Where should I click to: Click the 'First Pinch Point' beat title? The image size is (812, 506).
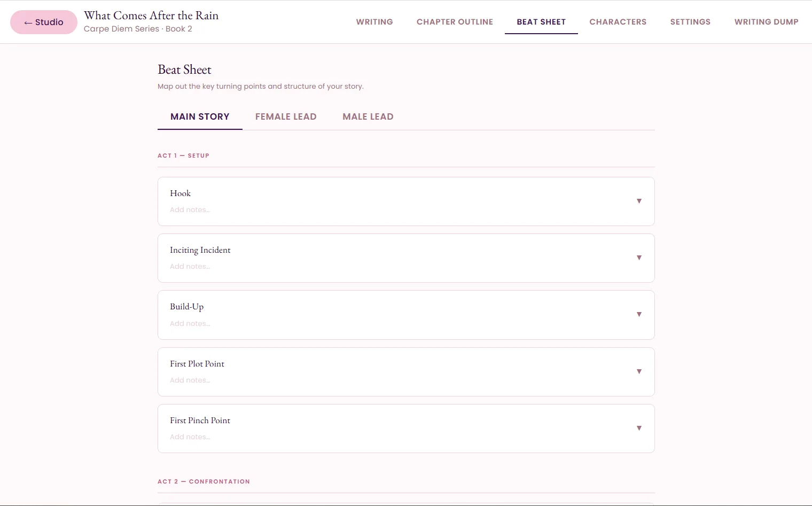point(200,421)
